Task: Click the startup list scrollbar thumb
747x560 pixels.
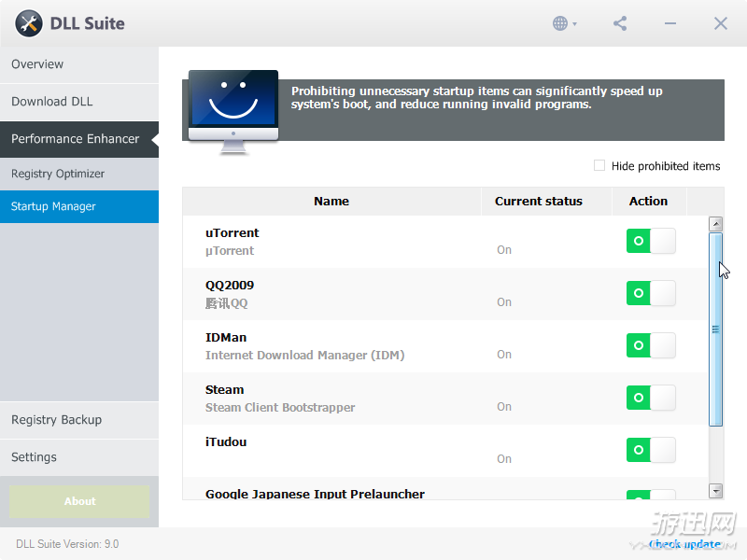Action: pyautogui.click(x=715, y=329)
